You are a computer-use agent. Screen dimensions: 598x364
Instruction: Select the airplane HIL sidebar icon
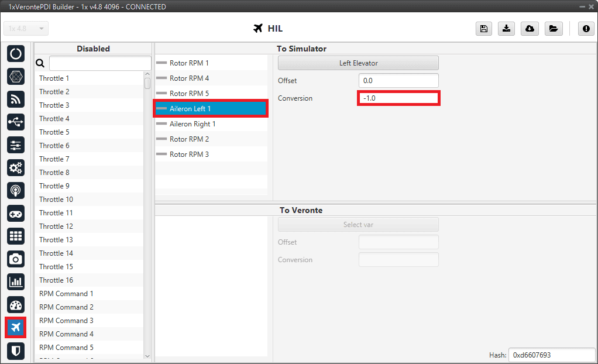coord(16,327)
